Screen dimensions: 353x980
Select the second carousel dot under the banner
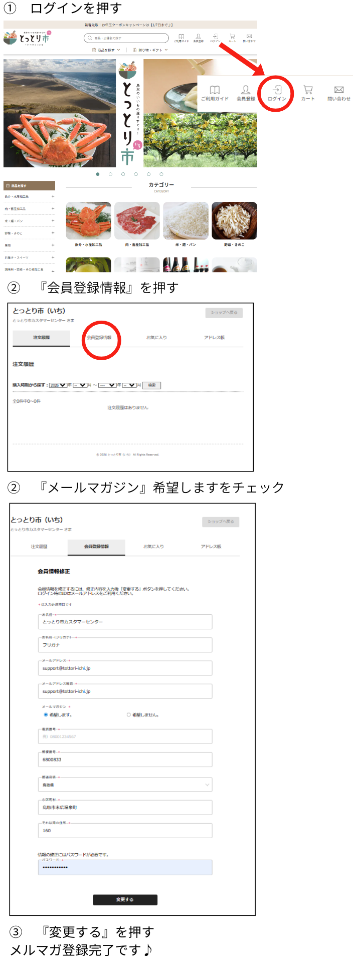[x=110, y=174]
